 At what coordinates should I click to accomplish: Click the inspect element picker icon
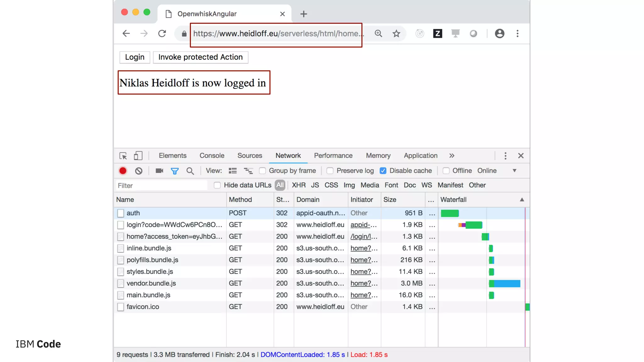coord(123,156)
